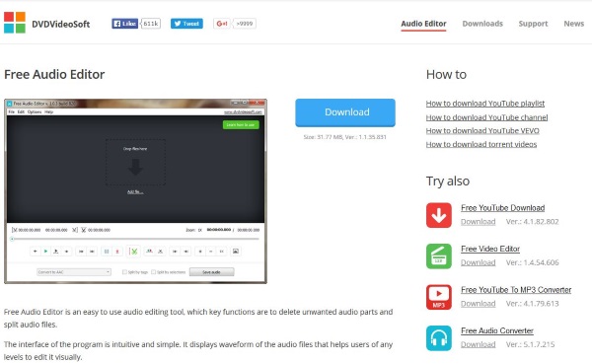Open the News navigation item
The width and height of the screenshot is (592, 364).
point(574,24)
